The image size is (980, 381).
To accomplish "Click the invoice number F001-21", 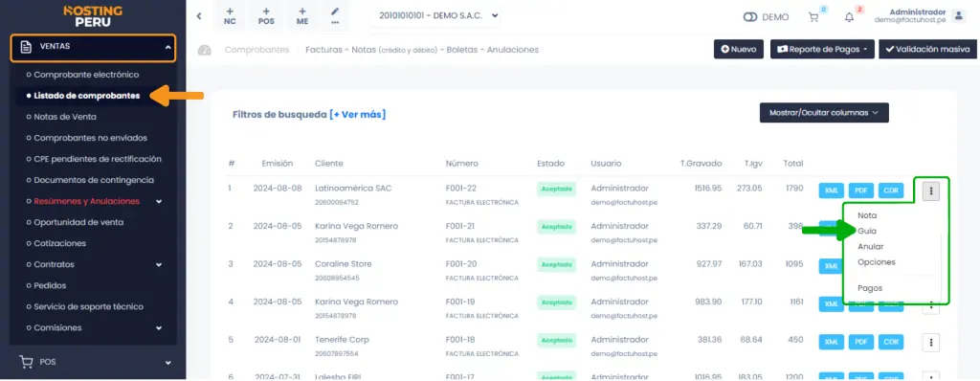I will (460, 226).
